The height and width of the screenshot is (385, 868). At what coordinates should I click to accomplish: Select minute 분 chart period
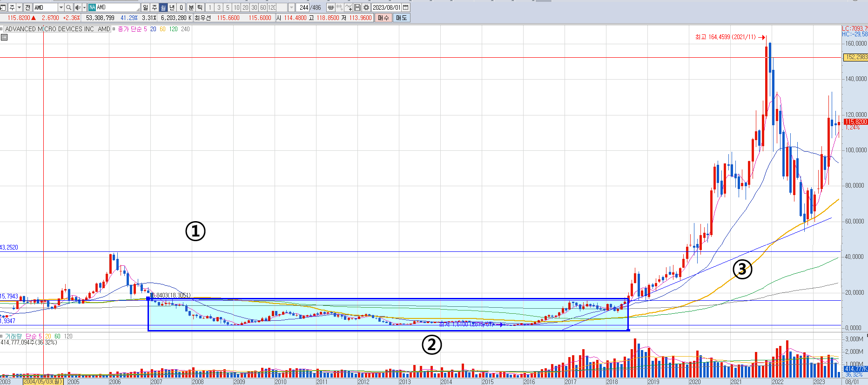click(x=191, y=7)
